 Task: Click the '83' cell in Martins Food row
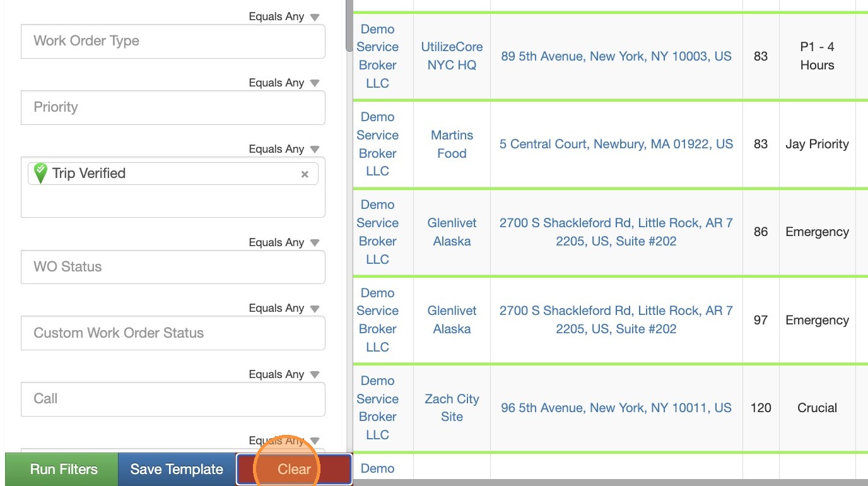pos(761,144)
